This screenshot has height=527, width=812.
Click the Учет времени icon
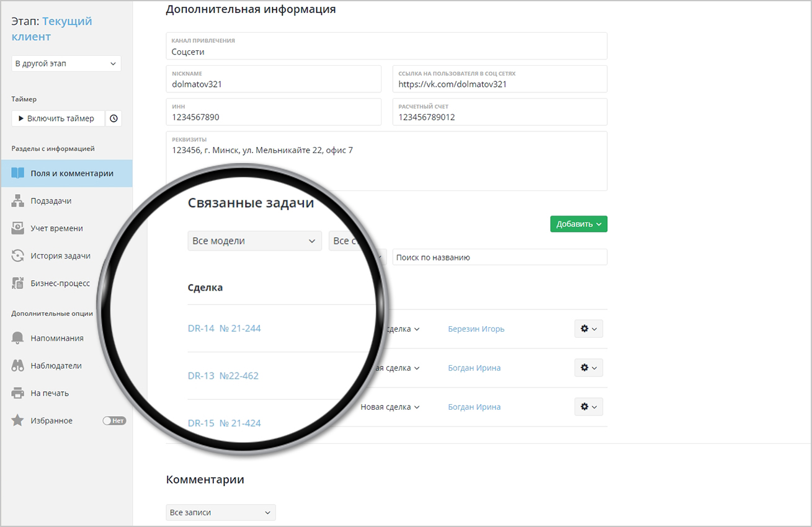pyautogui.click(x=18, y=228)
